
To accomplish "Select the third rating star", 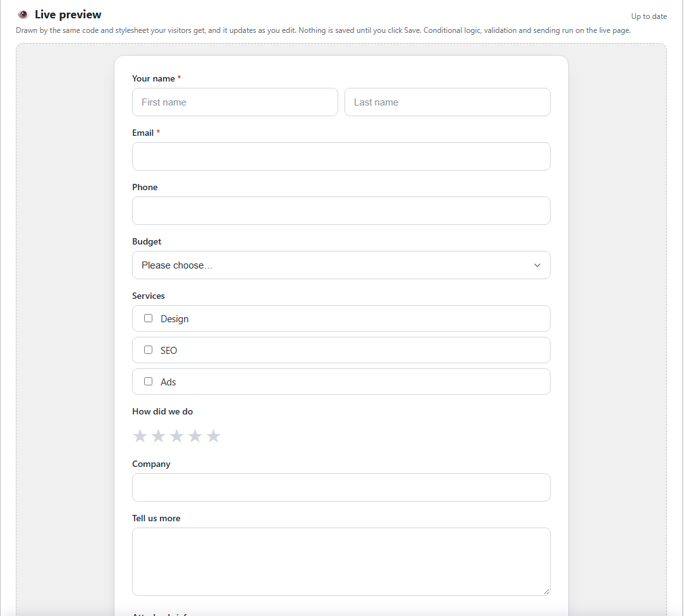I will tap(176, 435).
